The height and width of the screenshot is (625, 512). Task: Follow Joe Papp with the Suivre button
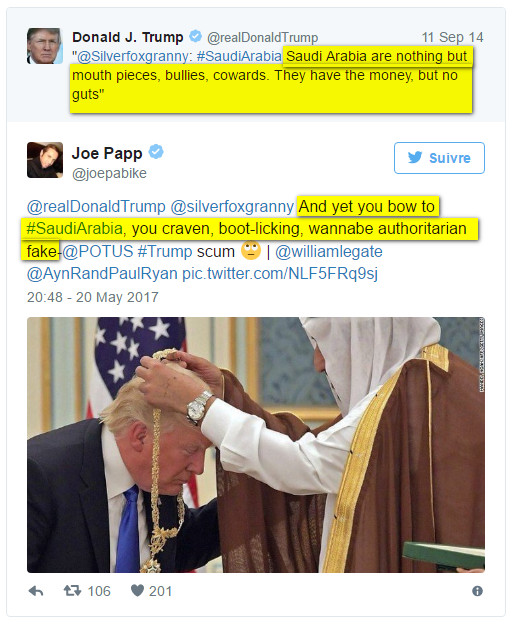tap(439, 158)
